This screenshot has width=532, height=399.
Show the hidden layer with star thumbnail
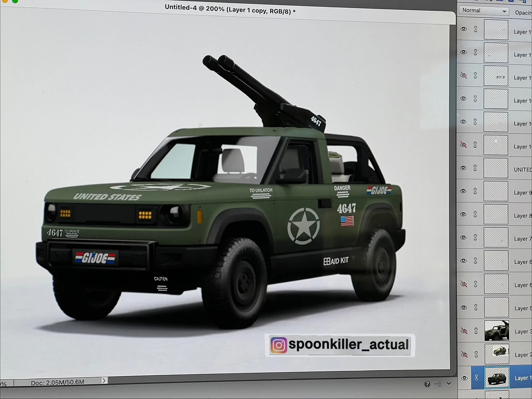(x=464, y=145)
